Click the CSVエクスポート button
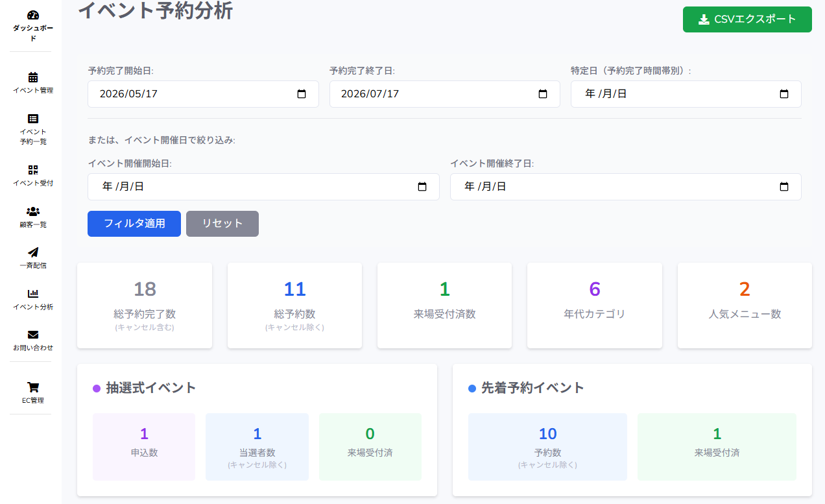The height and width of the screenshot is (504, 825). point(747,19)
